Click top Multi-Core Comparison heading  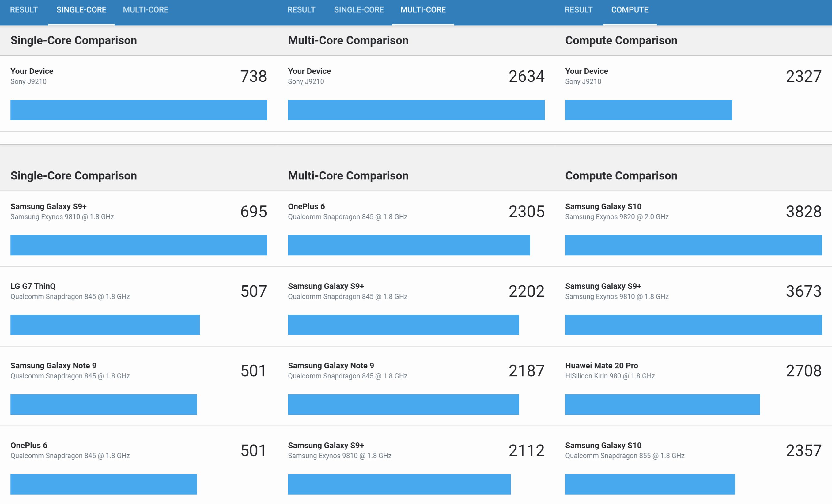click(348, 40)
